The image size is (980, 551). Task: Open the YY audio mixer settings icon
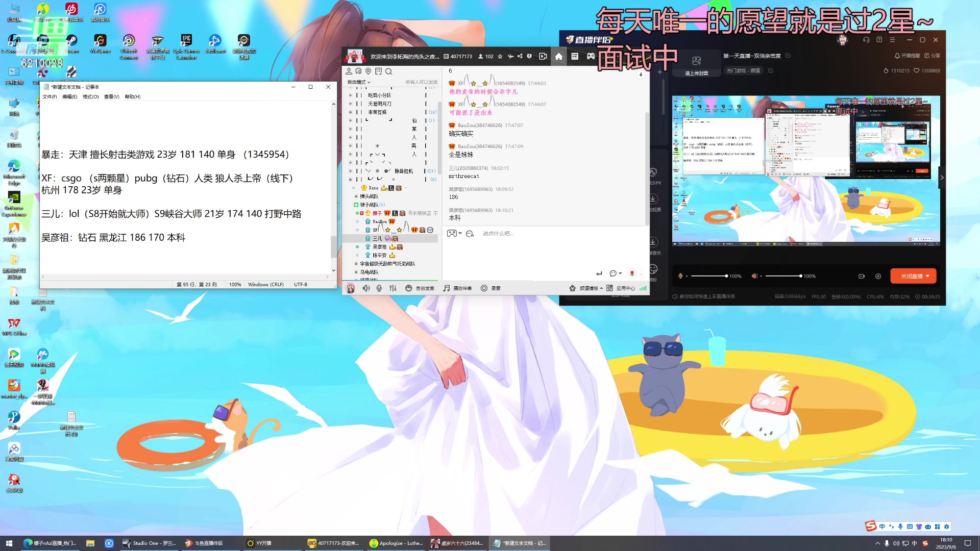point(393,288)
